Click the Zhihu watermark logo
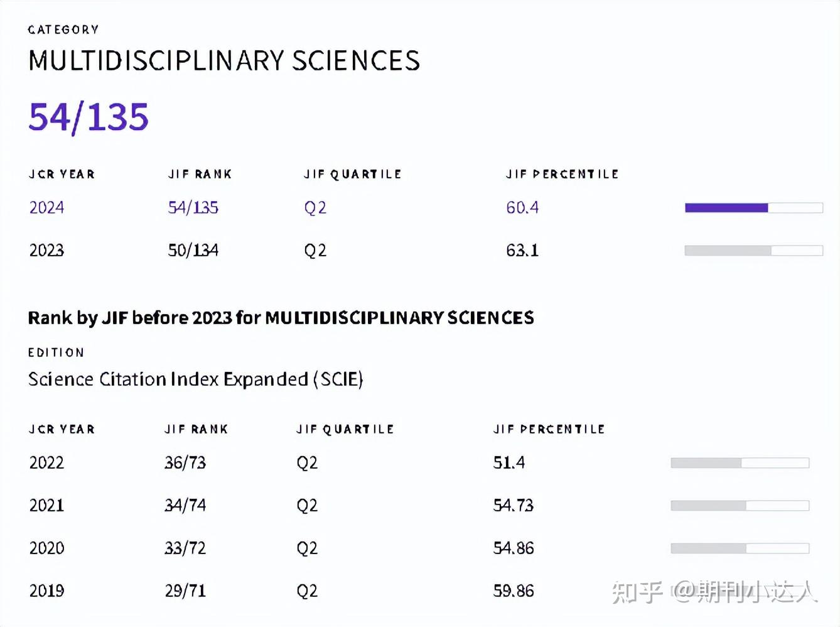 (637, 592)
